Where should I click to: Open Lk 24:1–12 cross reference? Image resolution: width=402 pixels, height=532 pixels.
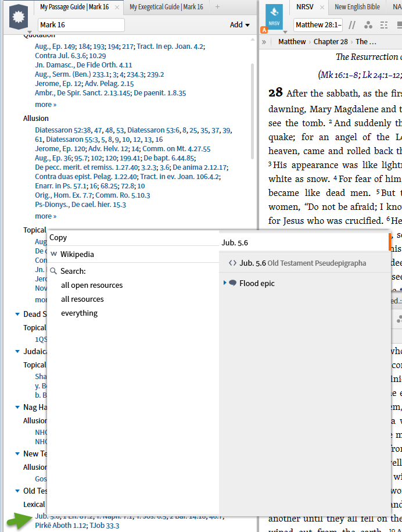click(x=381, y=74)
